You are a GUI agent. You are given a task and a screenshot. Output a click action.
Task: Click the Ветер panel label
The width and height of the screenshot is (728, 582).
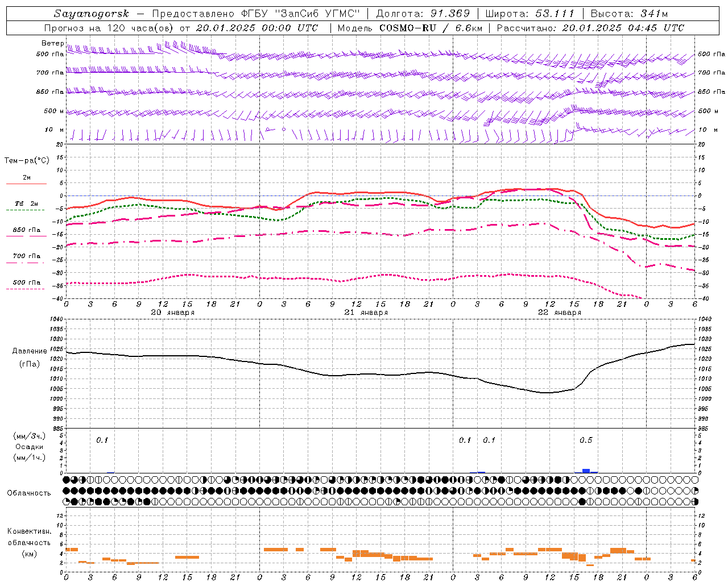(52, 43)
